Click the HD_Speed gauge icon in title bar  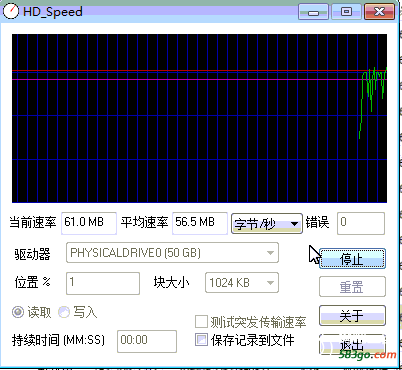[x=11, y=11]
